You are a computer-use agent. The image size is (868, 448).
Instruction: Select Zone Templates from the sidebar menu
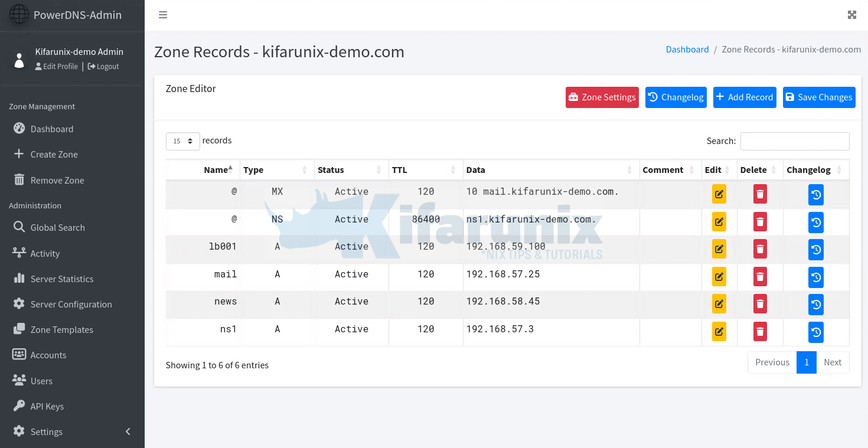click(61, 329)
